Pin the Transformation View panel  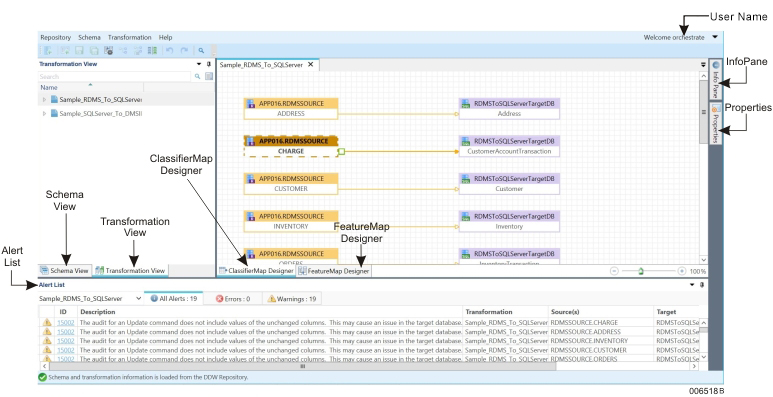pyautogui.click(x=209, y=64)
